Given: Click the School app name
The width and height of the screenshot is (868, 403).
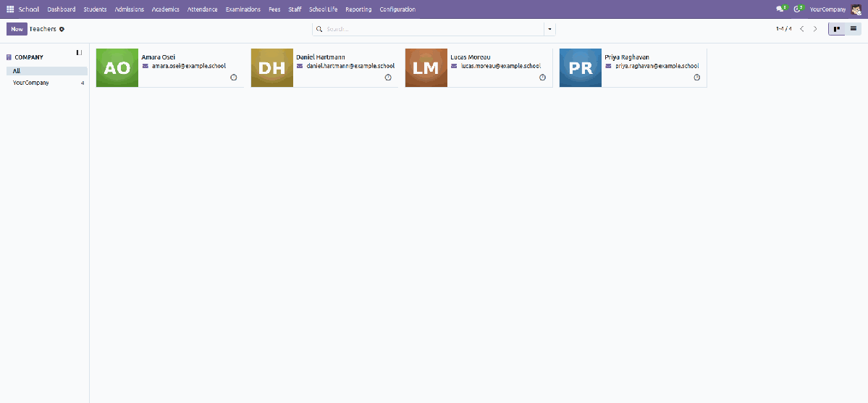Looking at the screenshot, I should point(29,9).
